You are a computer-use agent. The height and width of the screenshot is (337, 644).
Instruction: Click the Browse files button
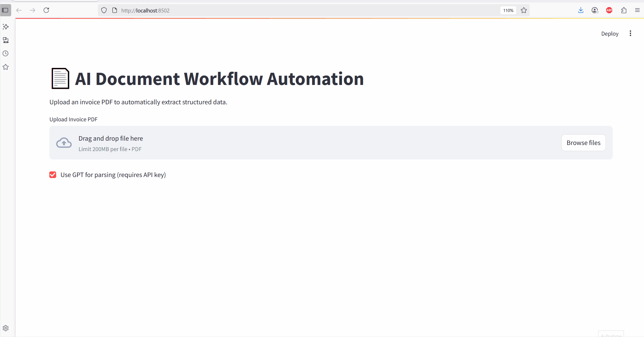[x=584, y=143]
